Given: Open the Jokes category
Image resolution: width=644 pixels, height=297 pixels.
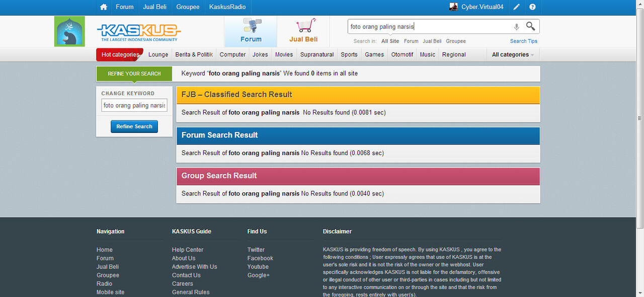Looking at the screenshot, I should [260, 54].
